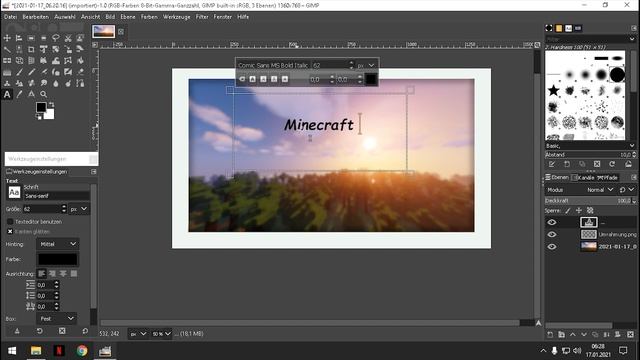Hide the 2021-01-17 image layer
The height and width of the screenshot is (360, 640).
tap(552, 247)
